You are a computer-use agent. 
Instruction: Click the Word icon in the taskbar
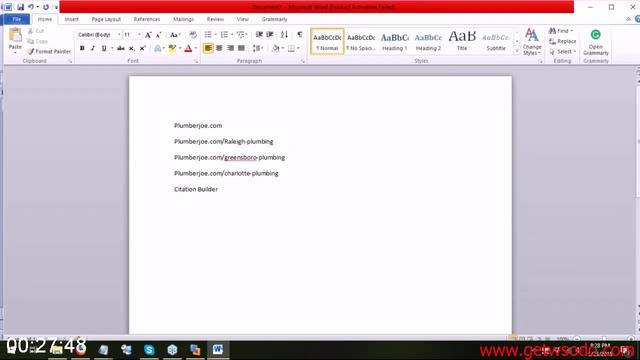pos(218,350)
